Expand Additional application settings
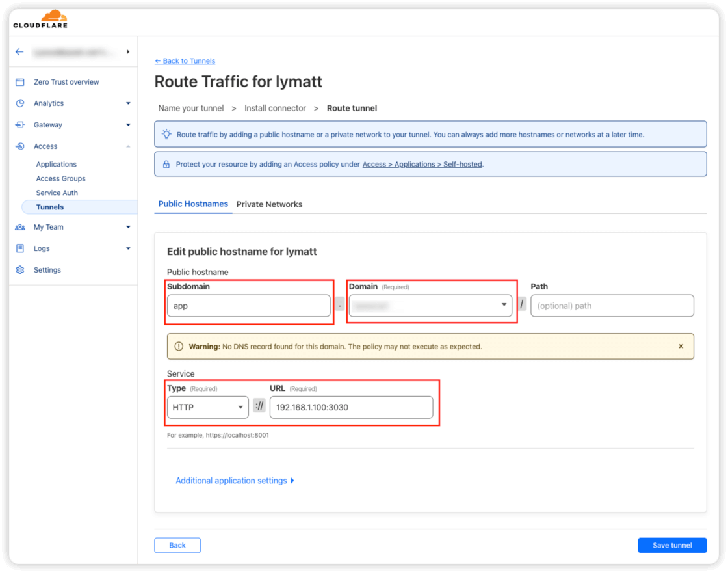The width and height of the screenshot is (728, 573). 235,481
